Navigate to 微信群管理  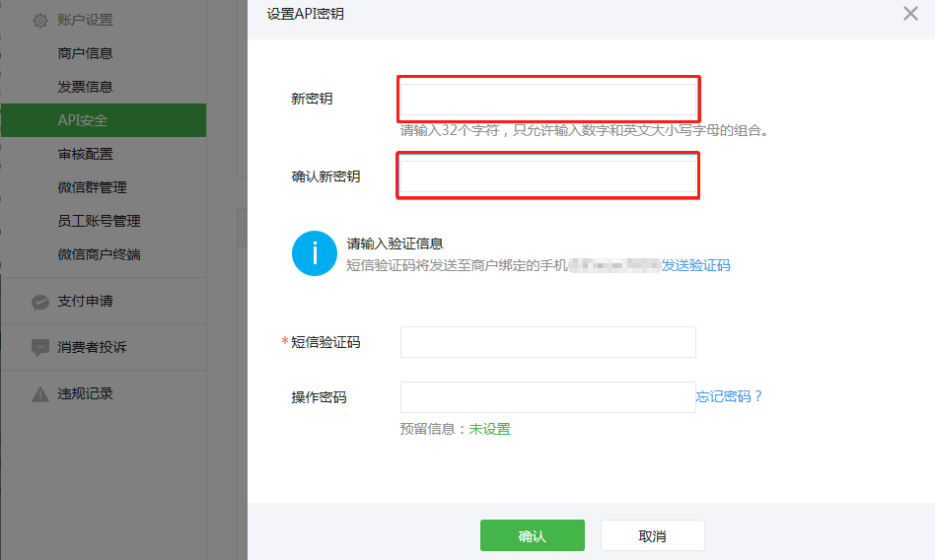pyautogui.click(x=92, y=187)
